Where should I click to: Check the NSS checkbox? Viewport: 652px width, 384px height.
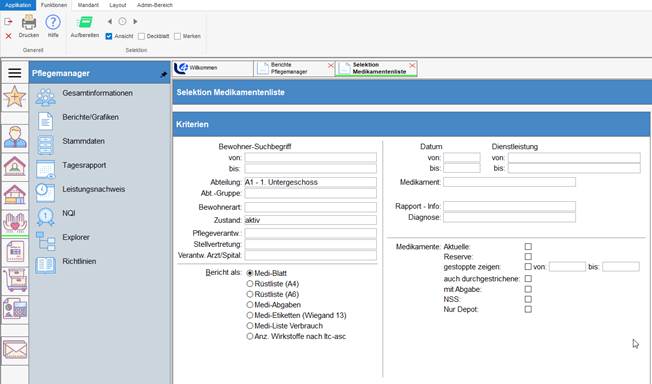[528, 299]
